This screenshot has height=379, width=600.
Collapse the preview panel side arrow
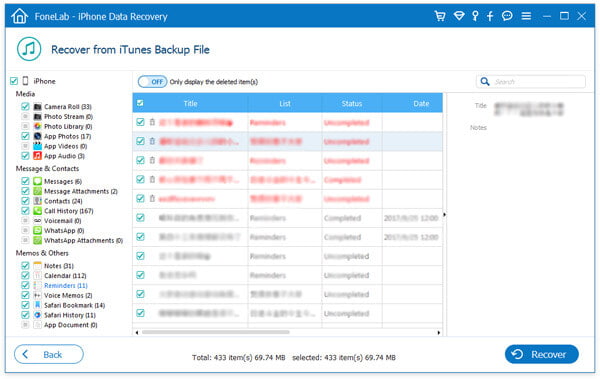click(x=444, y=215)
